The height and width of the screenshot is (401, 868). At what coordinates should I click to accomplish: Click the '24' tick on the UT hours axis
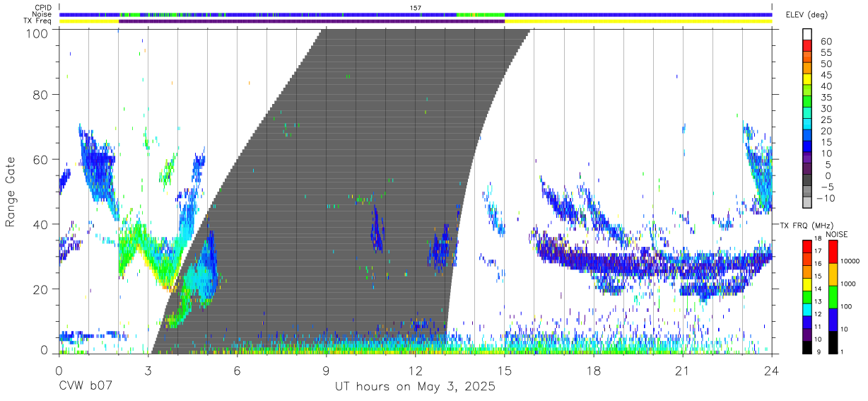point(772,371)
